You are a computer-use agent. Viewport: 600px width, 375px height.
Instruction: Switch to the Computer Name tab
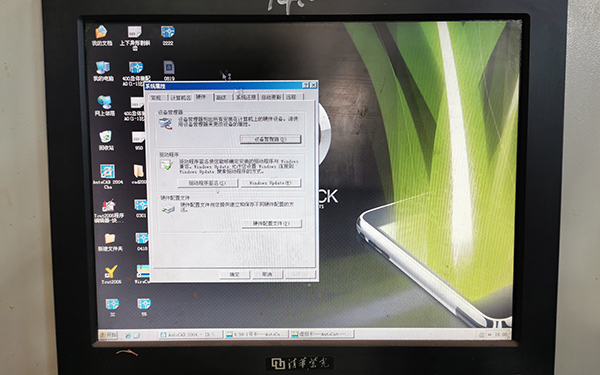tap(181, 98)
